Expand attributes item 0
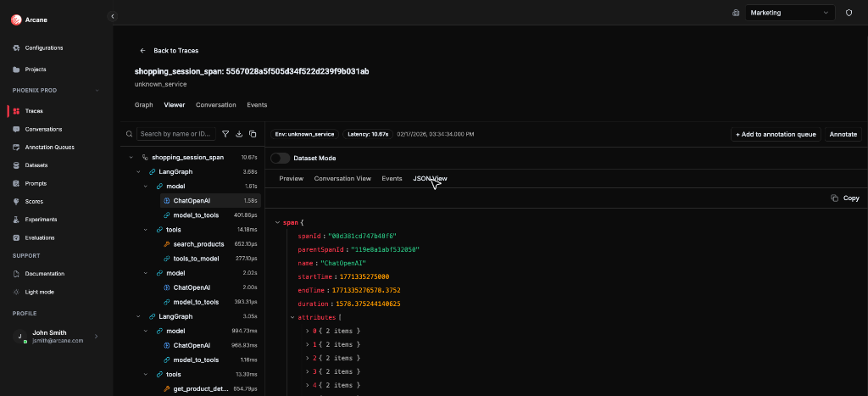Image resolution: width=868 pixels, height=396 pixels. point(307,331)
